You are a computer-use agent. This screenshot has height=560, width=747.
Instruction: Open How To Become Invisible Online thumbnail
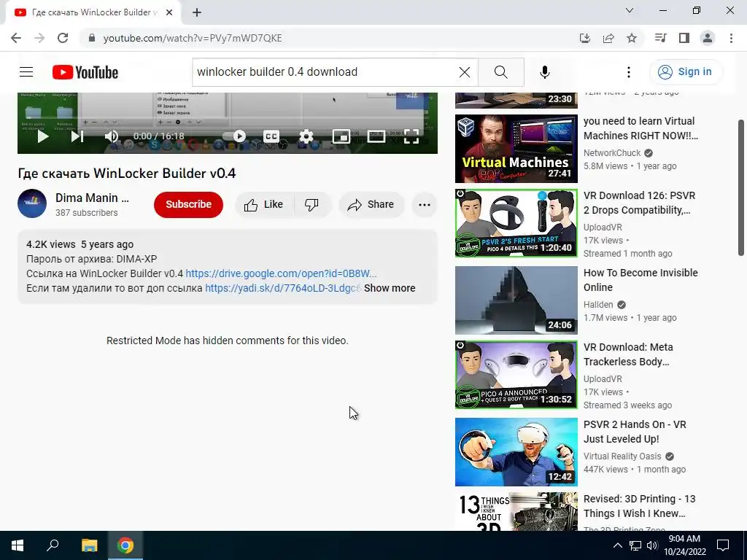coord(516,300)
